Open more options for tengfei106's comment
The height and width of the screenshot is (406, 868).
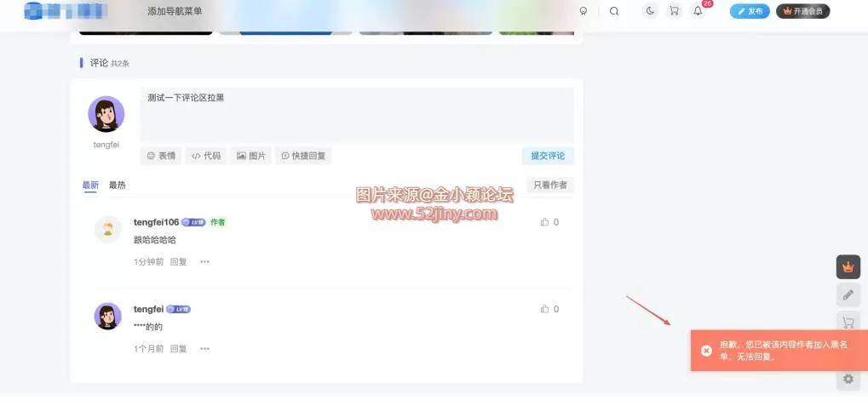[204, 261]
